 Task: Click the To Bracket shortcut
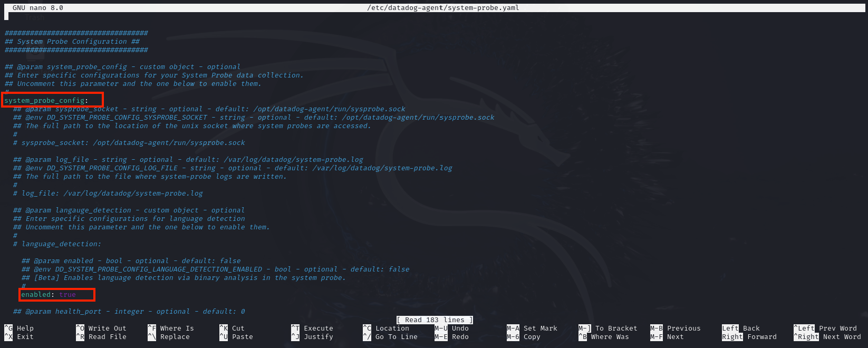click(x=607, y=328)
